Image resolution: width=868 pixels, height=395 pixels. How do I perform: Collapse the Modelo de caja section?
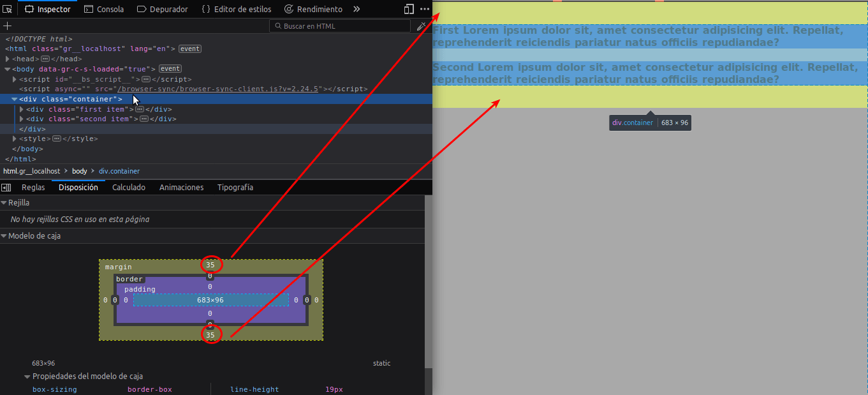click(4, 236)
